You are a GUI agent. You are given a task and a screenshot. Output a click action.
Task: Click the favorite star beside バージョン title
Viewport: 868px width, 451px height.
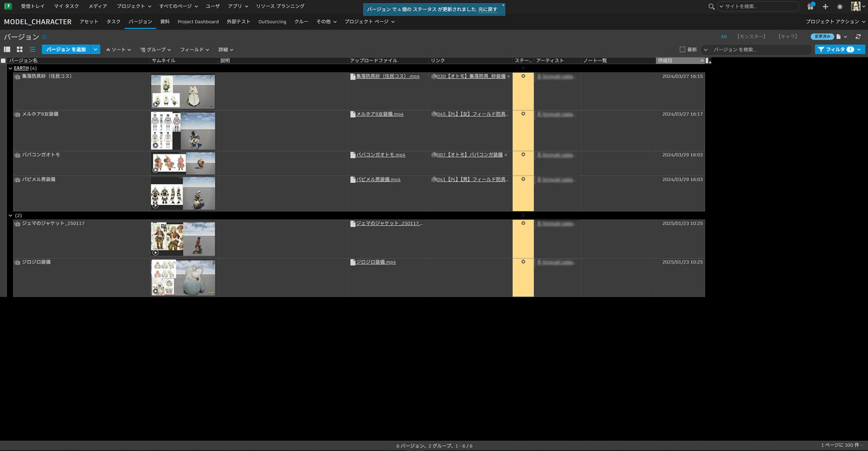click(44, 37)
